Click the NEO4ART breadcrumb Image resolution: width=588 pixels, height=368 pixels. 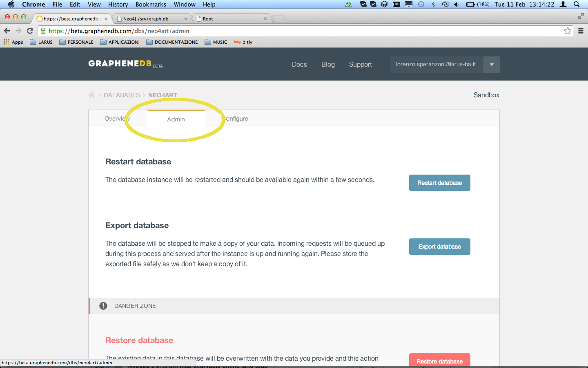click(x=163, y=95)
